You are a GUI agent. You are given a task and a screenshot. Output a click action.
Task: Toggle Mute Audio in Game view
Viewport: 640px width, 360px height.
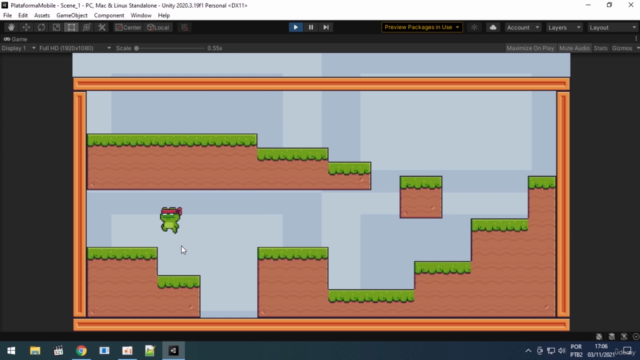tap(574, 48)
